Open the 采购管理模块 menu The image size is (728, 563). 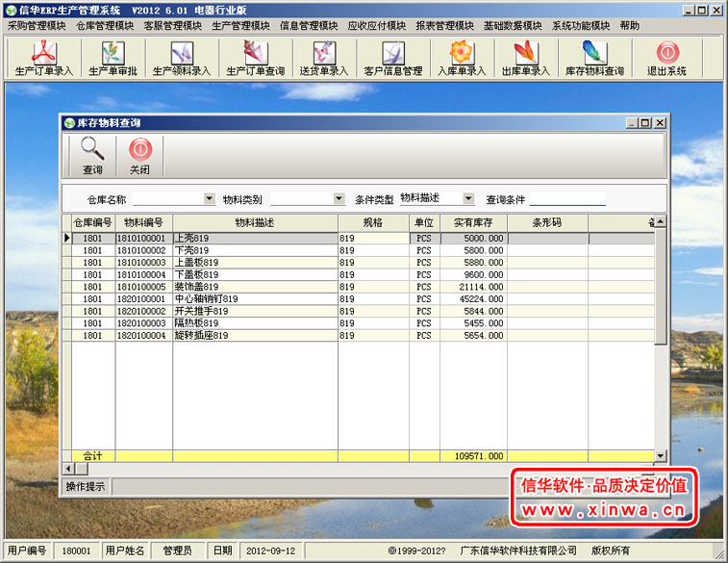coord(37,26)
